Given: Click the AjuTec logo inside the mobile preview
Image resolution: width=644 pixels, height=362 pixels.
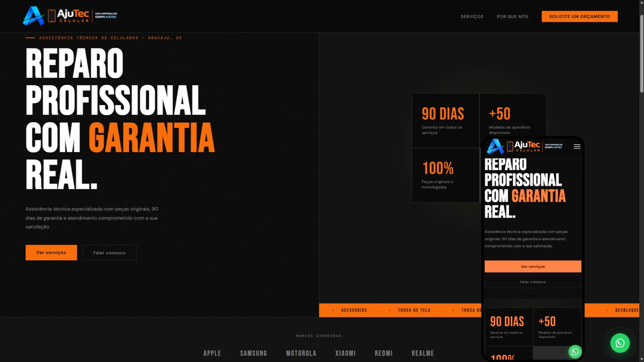Looking at the screenshot, I should tap(525, 147).
